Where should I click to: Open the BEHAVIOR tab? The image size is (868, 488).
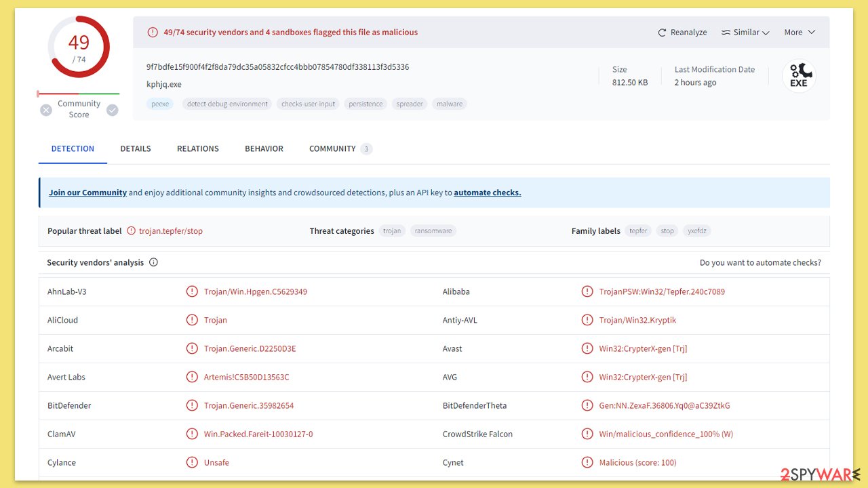coord(264,148)
